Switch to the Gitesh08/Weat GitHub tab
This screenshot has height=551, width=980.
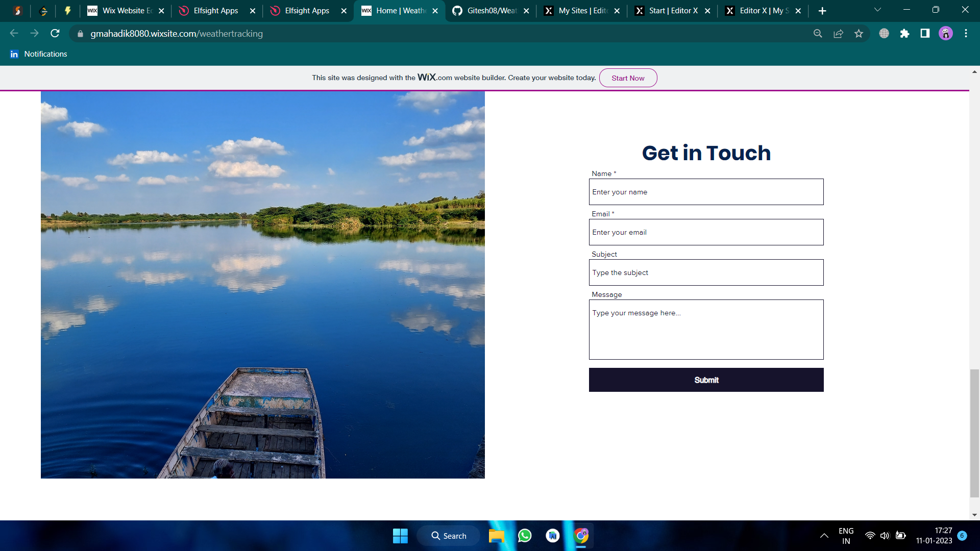point(491,11)
